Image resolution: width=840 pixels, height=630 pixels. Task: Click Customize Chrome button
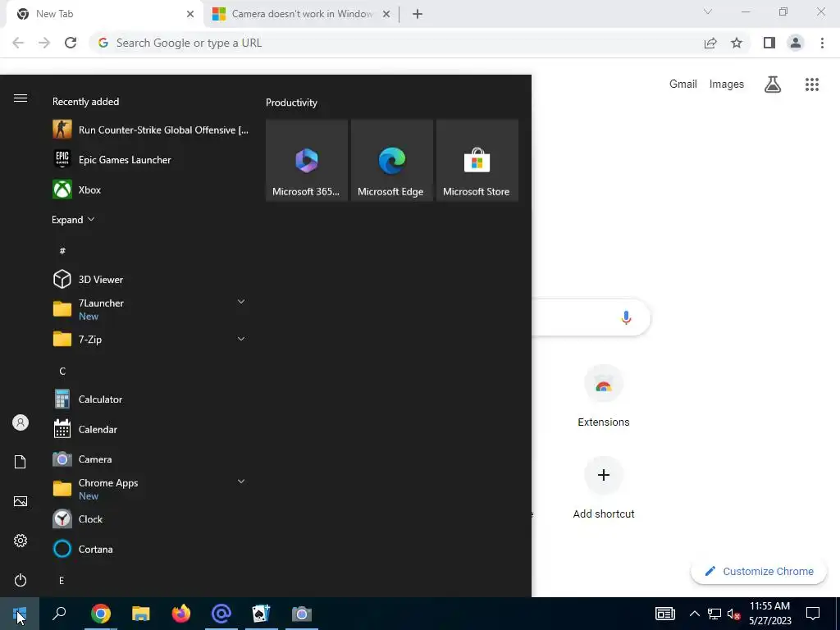point(759,571)
